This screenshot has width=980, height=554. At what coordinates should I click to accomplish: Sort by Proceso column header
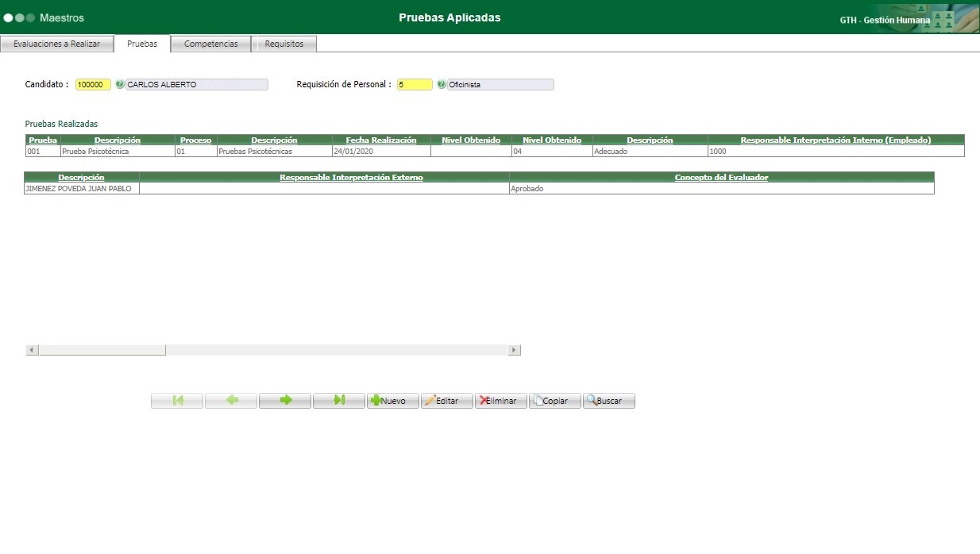coord(195,140)
